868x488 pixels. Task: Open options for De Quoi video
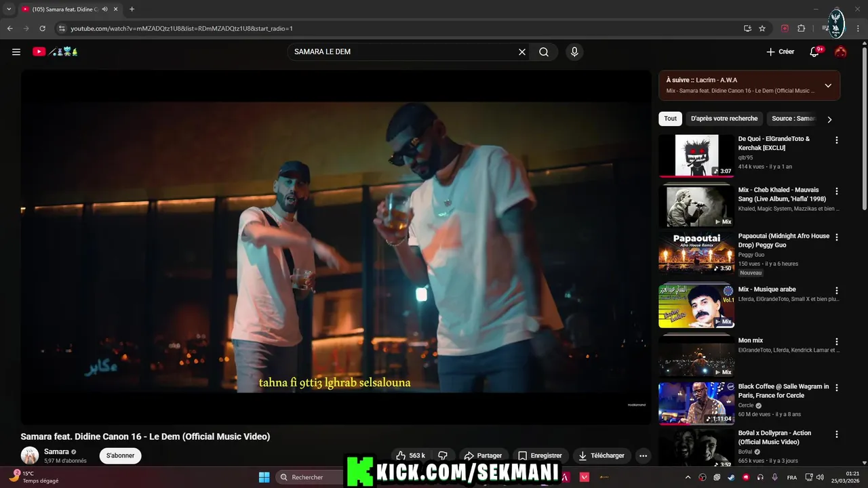click(836, 140)
